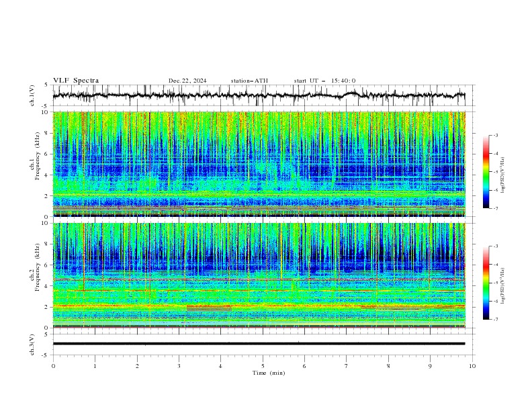
Task: Click the upper color bar "log(PSD)(V²/Hz)" label
Action: 503,175
